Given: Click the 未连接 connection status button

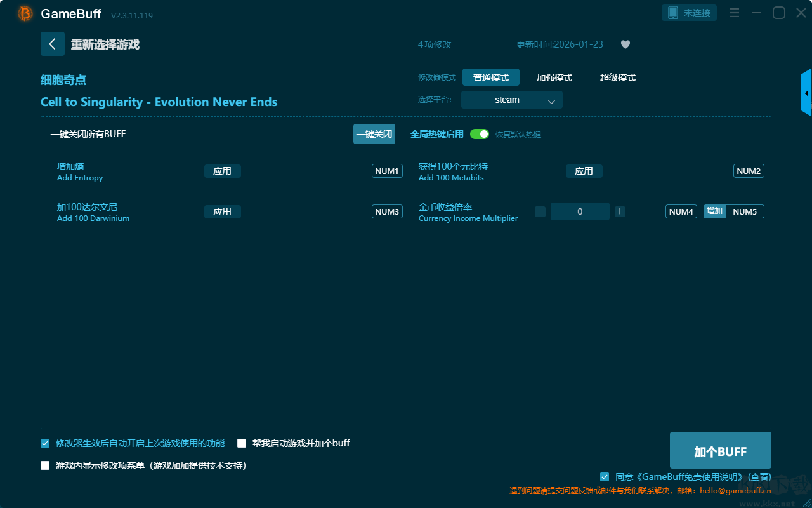Looking at the screenshot, I should pos(690,13).
